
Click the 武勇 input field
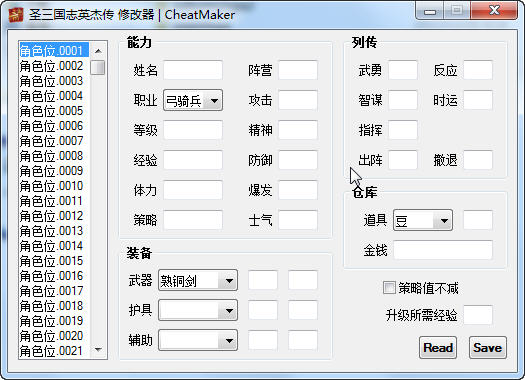click(403, 70)
